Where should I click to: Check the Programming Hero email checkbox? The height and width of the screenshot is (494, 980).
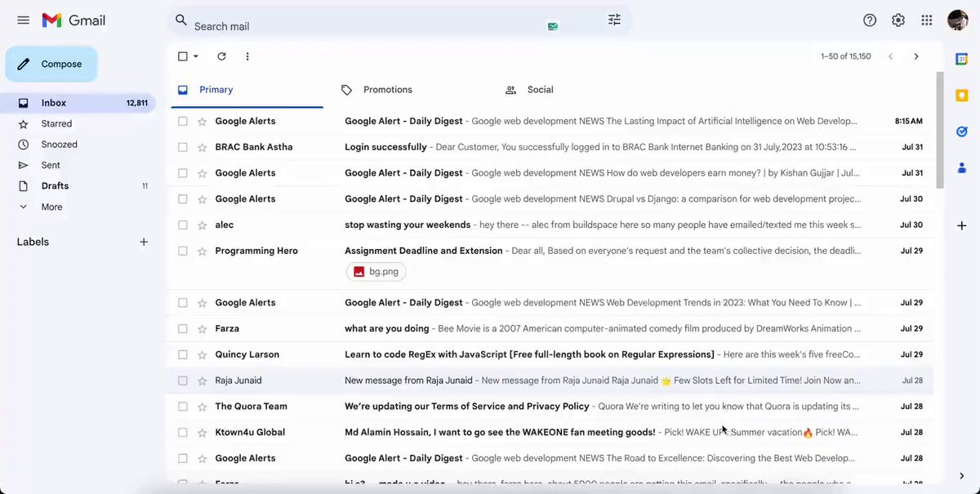[182, 251]
